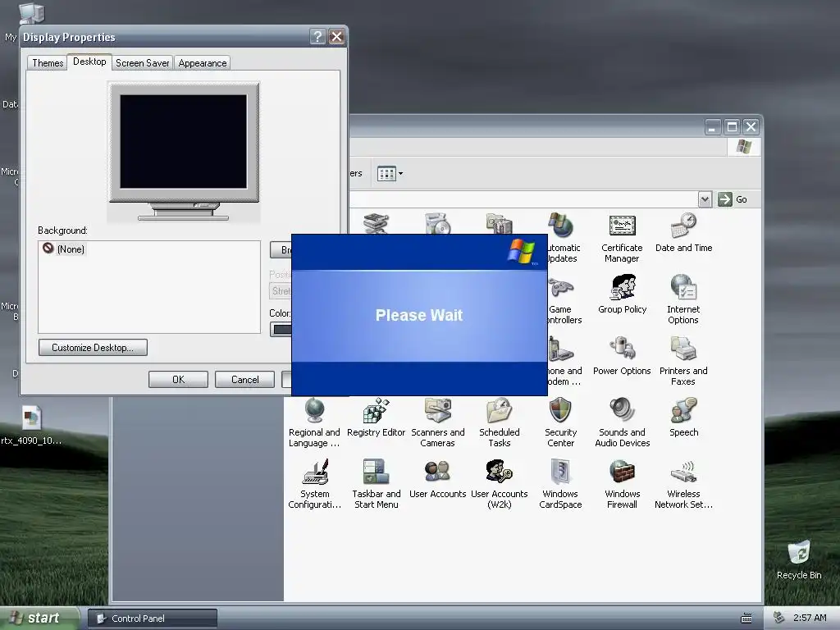This screenshot has height=630, width=840.
Task: Open Security Center
Action: 560,423
